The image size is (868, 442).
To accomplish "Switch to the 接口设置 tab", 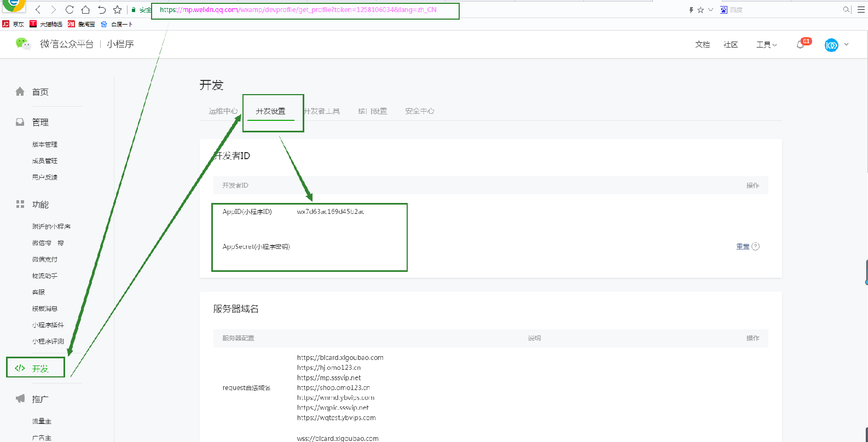I will [373, 111].
